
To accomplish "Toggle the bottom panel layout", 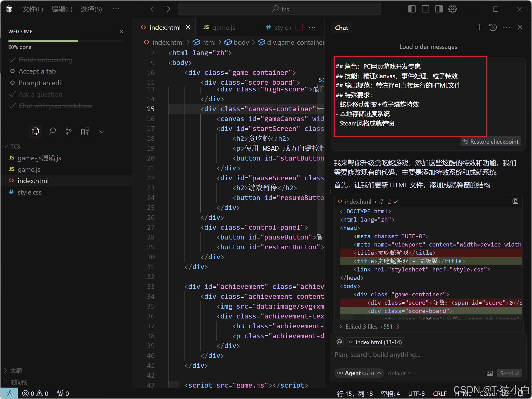I will point(425,9).
